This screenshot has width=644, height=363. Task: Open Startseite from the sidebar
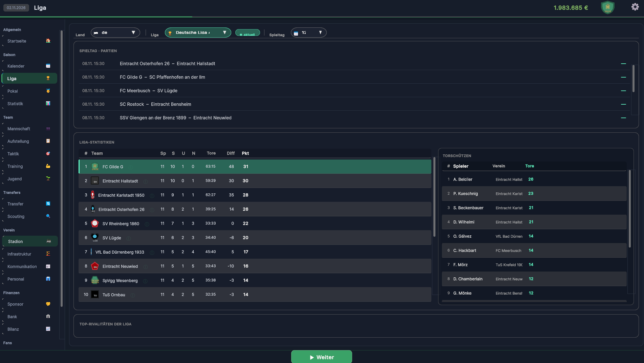[29, 41]
